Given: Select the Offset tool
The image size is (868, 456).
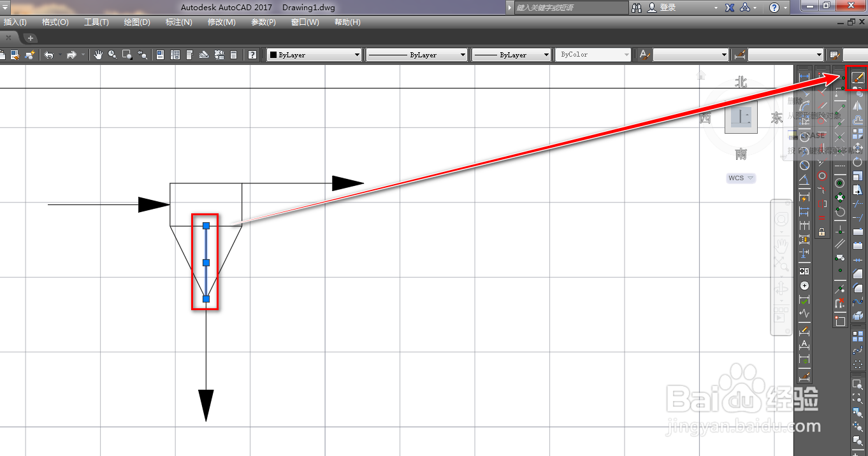Looking at the screenshot, I should [x=858, y=120].
